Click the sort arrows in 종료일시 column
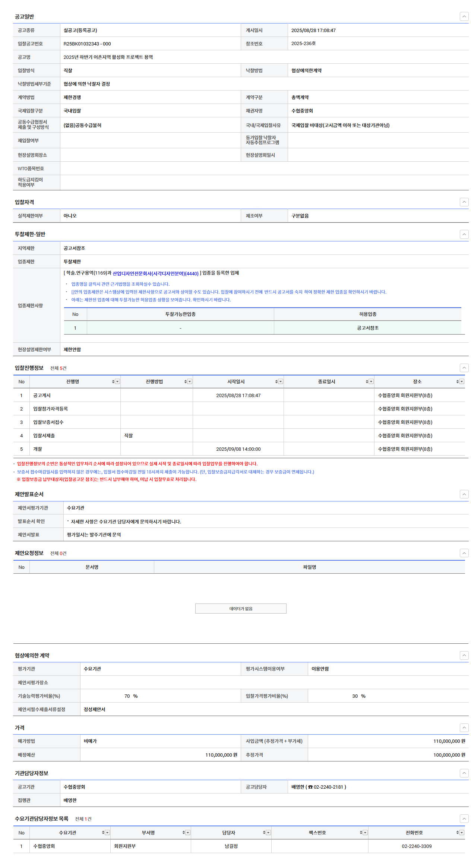The image size is (471, 868). 367,381
